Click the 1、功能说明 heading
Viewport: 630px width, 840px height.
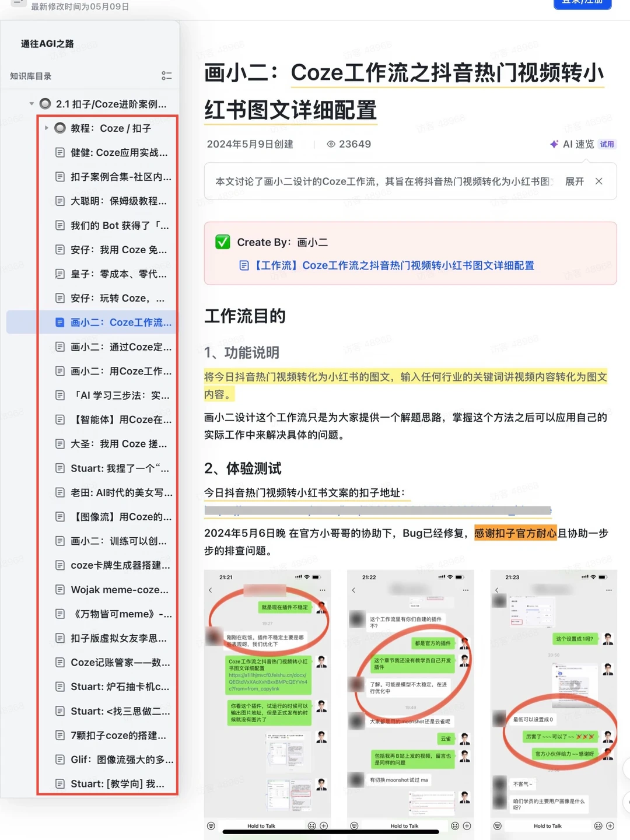tap(242, 352)
